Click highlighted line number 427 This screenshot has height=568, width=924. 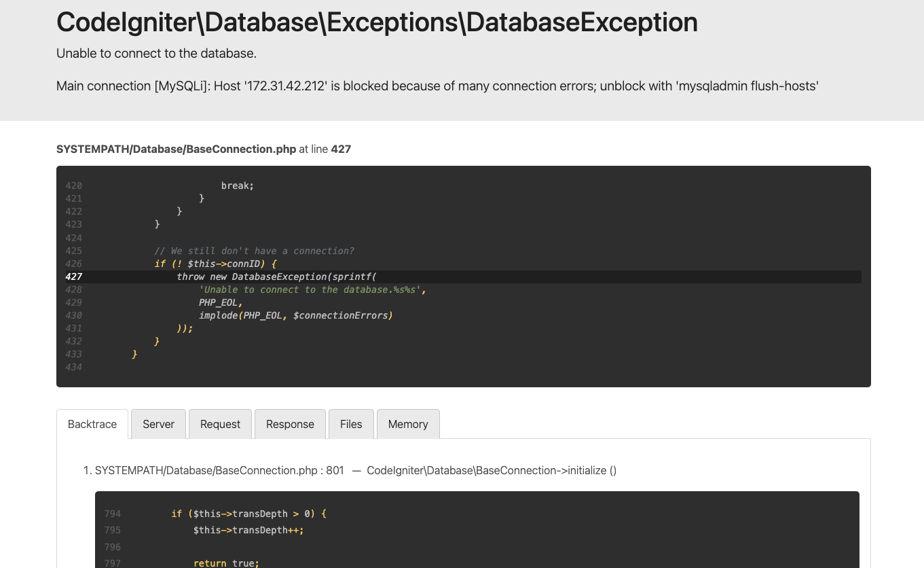click(x=73, y=277)
